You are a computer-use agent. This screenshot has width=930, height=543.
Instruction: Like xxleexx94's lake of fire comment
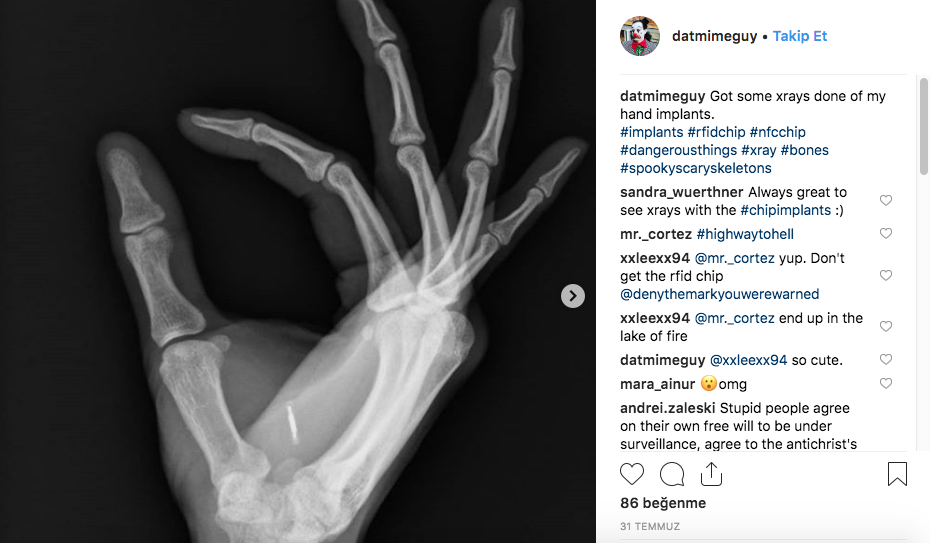(x=886, y=327)
